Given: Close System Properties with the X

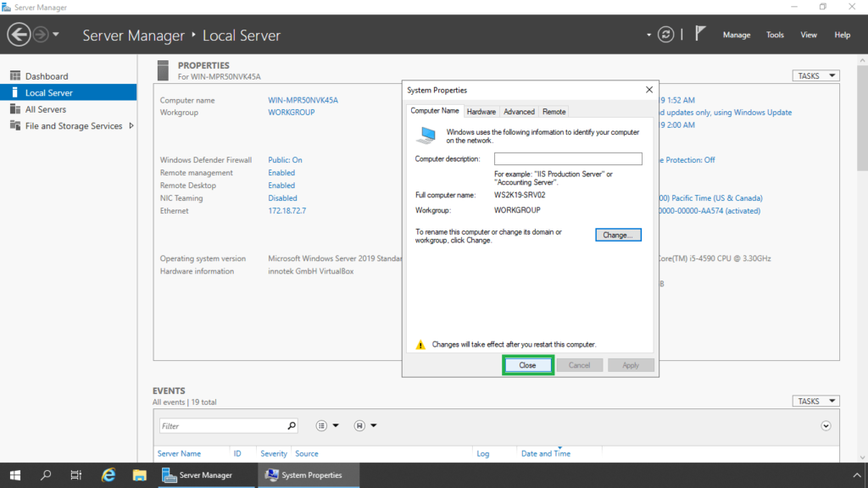Looking at the screenshot, I should pyautogui.click(x=649, y=90).
